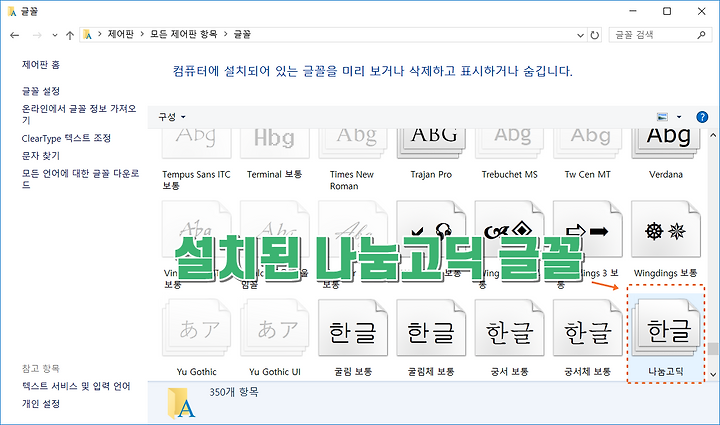Click the search magnifier icon
The image size is (720, 425).
pyautogui.click(x=701, y=35)
